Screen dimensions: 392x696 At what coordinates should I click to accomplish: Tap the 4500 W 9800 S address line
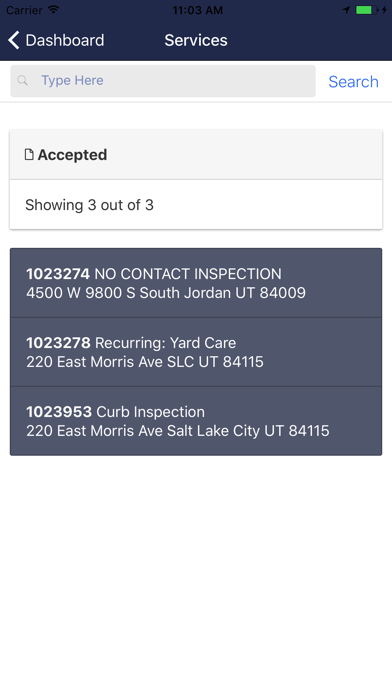166,293
